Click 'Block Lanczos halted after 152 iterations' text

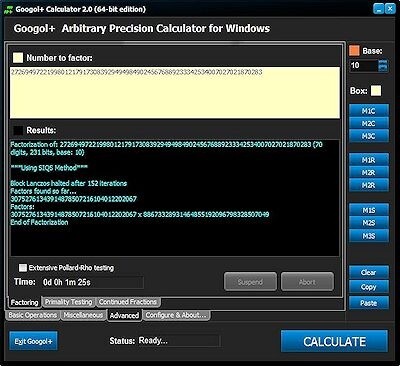[69, 183]
